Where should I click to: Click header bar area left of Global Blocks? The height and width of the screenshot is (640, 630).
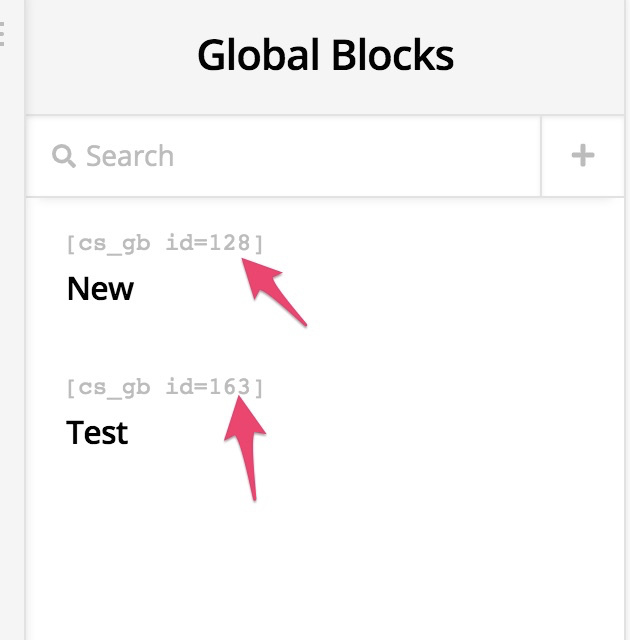(x=110, y=57)
